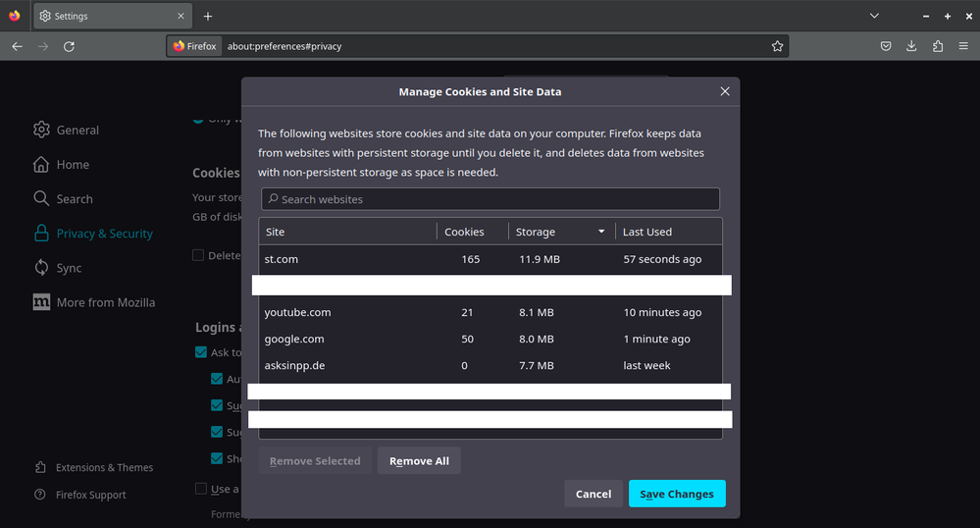The image size is (980, 528).
Task: Open the Firefox application menu
Action: pos(963,46)
